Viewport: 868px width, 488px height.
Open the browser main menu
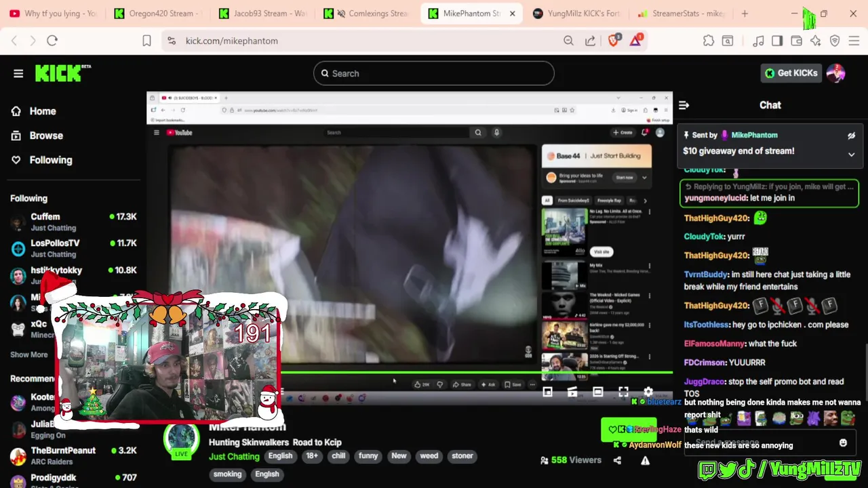tap(854, 41)
